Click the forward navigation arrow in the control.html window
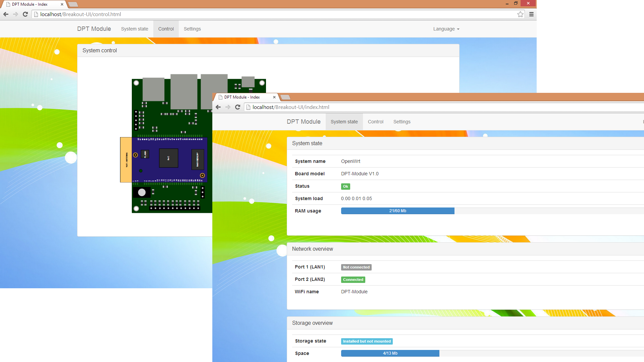 coord(15,14)
